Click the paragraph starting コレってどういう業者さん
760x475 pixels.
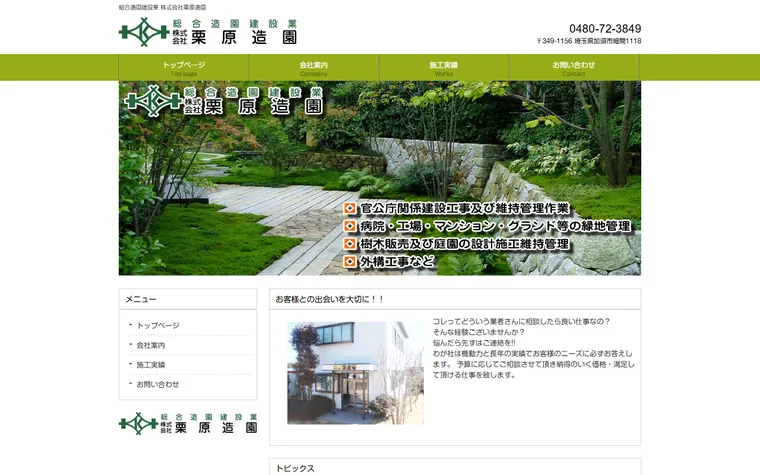[533, 348]
